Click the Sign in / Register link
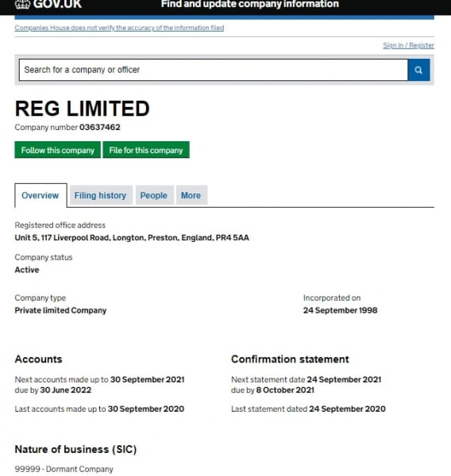The width and height of the screenshot is (451, 476). pyautogui.click(x=408, y=45)
